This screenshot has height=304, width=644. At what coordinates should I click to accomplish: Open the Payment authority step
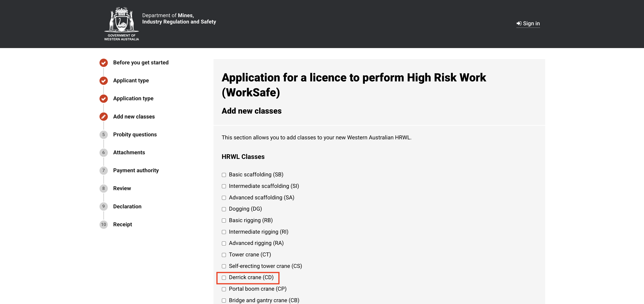[136, 170]
